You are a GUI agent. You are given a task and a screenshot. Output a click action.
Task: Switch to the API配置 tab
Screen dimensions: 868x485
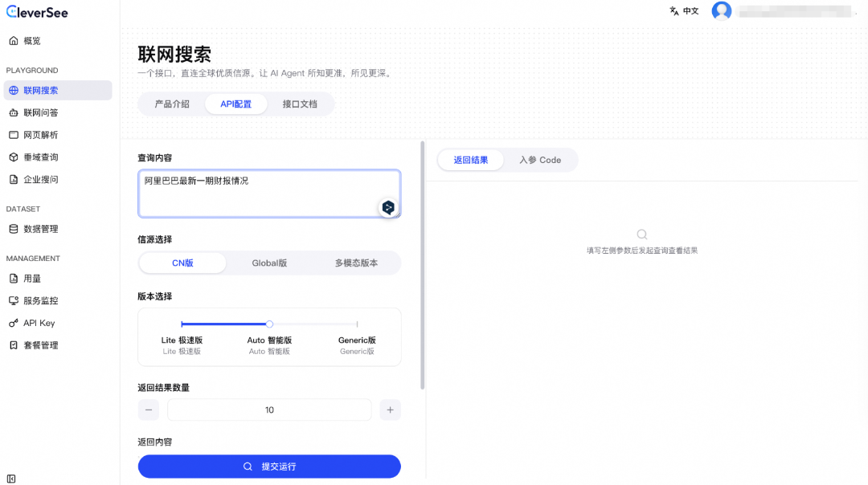235,104
